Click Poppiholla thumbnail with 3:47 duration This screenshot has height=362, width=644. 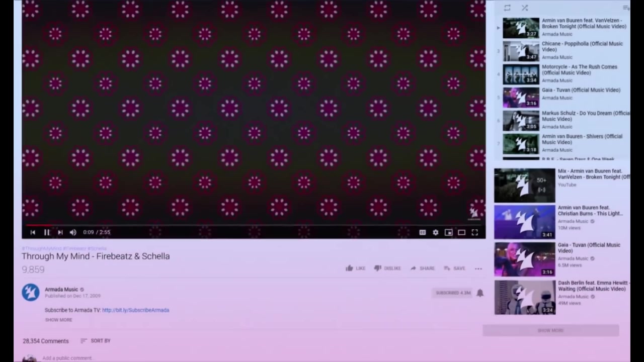pyautogui.click(x=521, y=51)
